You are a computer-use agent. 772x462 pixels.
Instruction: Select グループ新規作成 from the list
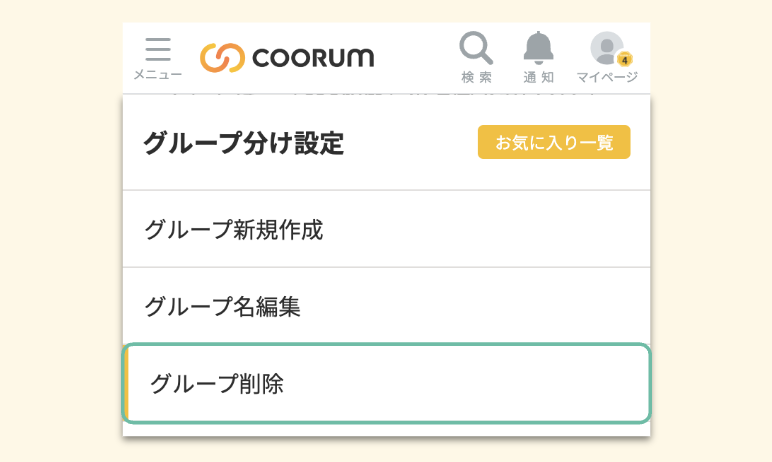point(234,229)
